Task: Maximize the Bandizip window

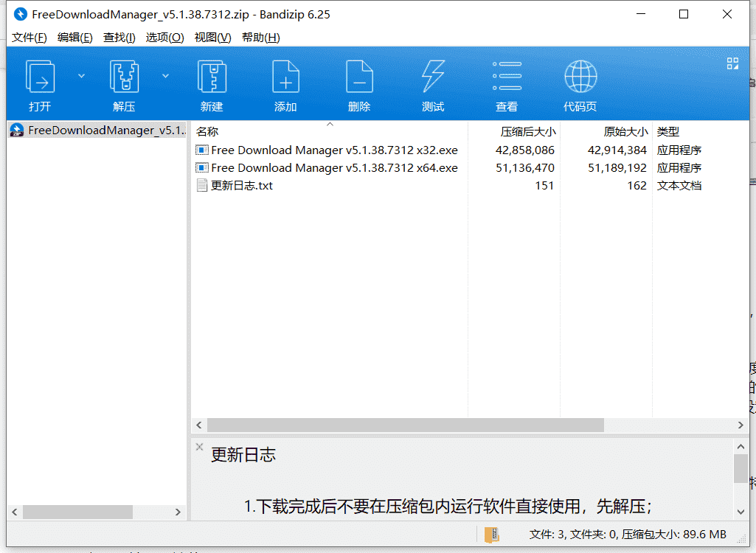Action: coord(683,15)
